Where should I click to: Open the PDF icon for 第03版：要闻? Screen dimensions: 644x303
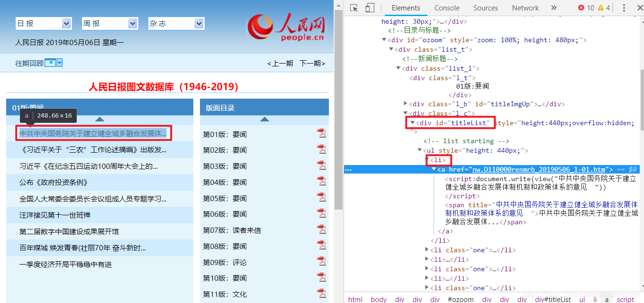coord(322,165)
